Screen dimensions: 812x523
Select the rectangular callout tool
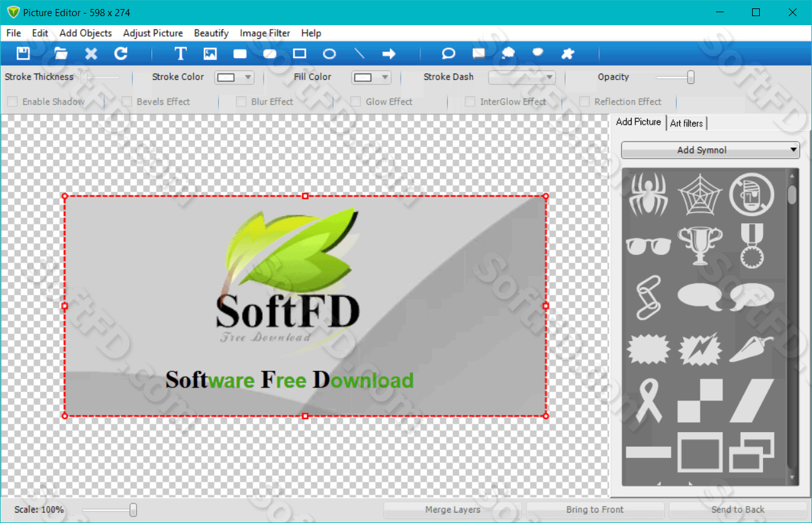[478, 54]
